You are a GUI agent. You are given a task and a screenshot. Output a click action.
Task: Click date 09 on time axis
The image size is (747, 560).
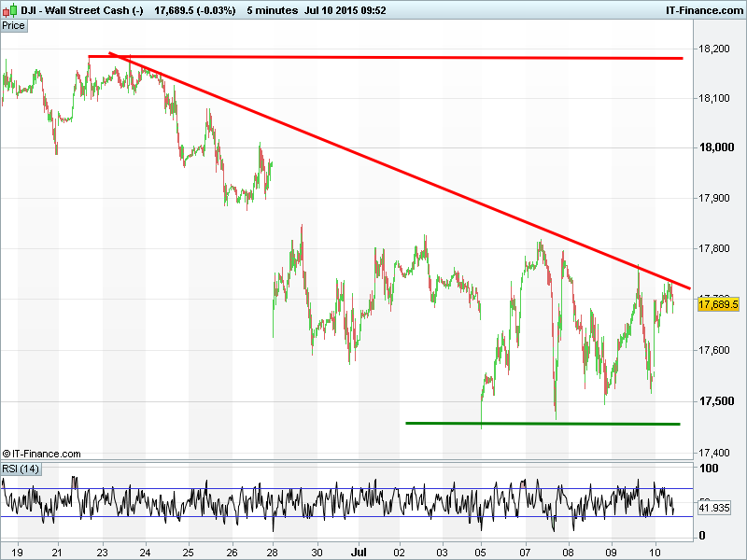pos(612,553)
